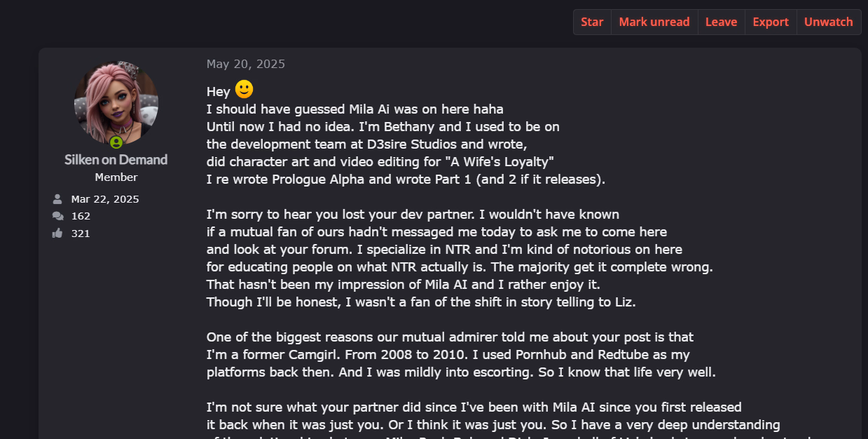Click the Member user title

116,177
